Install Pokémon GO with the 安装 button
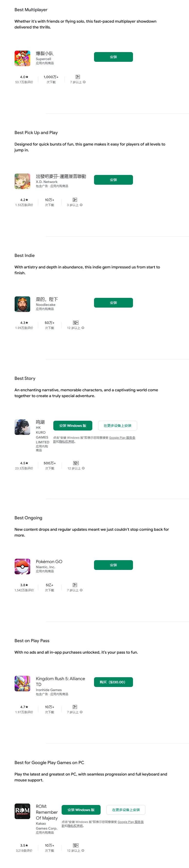The width and height of the screenshot is (189, 868). 113,565
